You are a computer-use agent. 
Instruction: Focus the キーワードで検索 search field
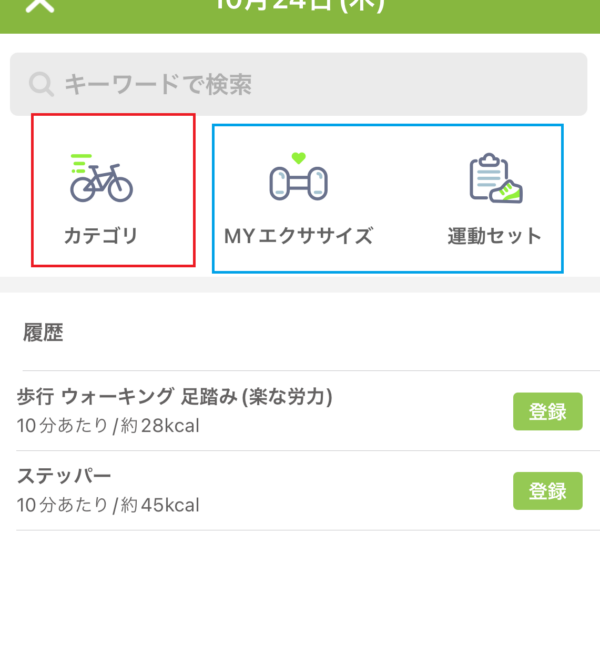[299, 84]
